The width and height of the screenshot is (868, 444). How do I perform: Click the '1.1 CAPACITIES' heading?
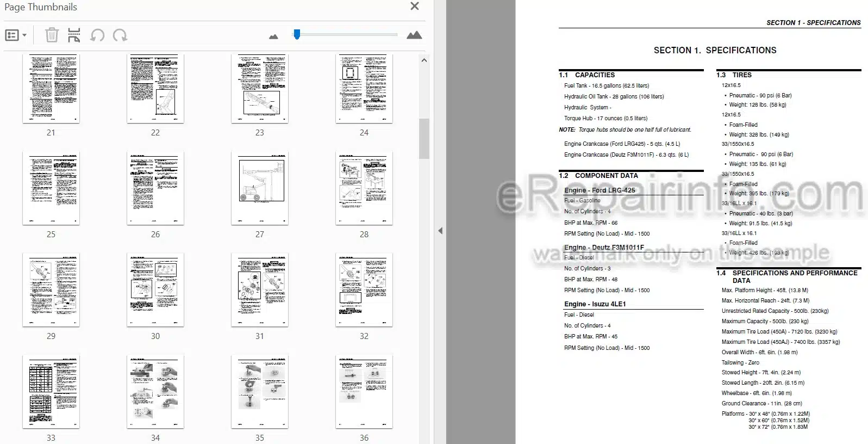(x=587, y=75)
